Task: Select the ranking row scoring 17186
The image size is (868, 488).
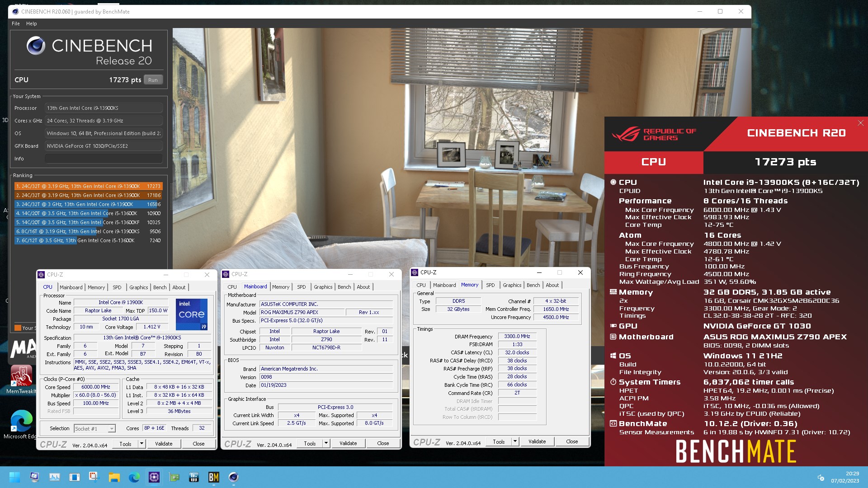Action: pyautogui.click(x=88, y=195)
